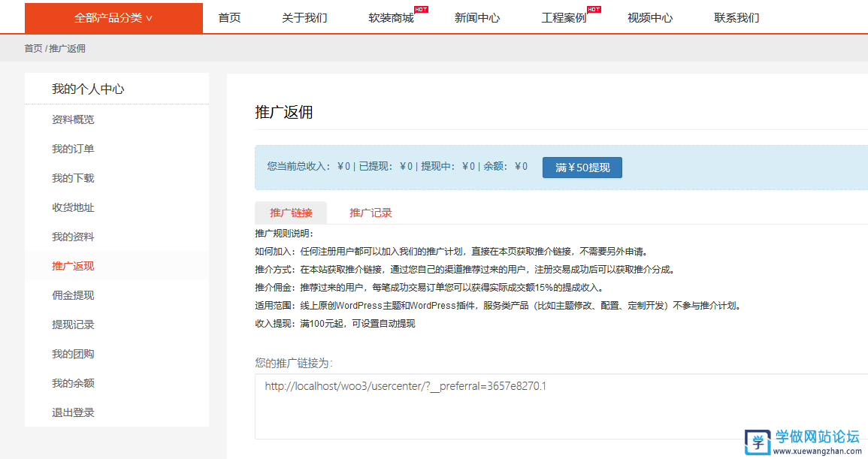Open 首页 from the top navigation
Image resolution: width=868 pixels, height=459 pixels.
pos(228,17)
